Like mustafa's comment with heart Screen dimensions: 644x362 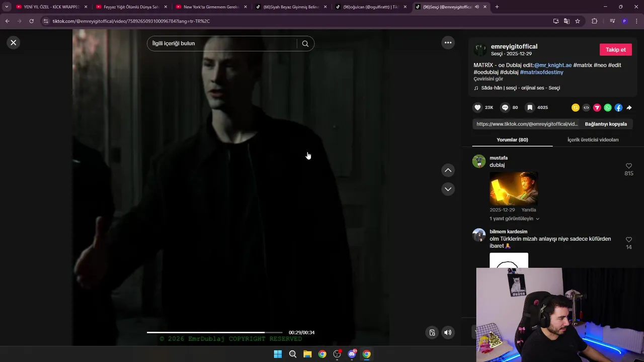point(629,166)
